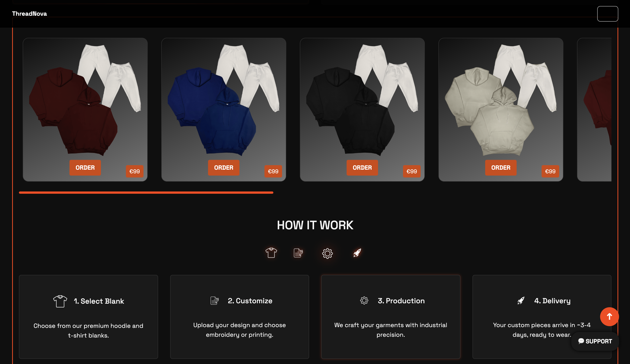Click gear icon in Production card

[364, 301]
